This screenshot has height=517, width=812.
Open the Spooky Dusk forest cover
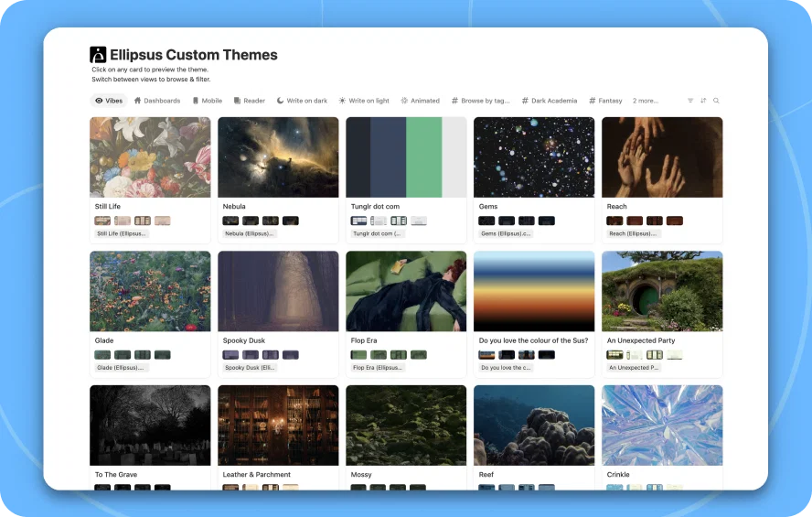point(278,291)
